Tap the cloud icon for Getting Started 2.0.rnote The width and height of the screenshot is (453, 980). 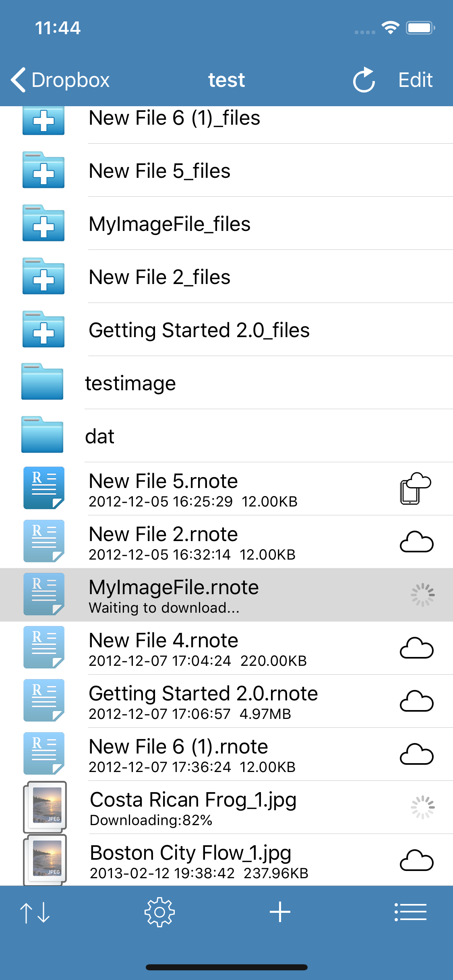(416, 701)
